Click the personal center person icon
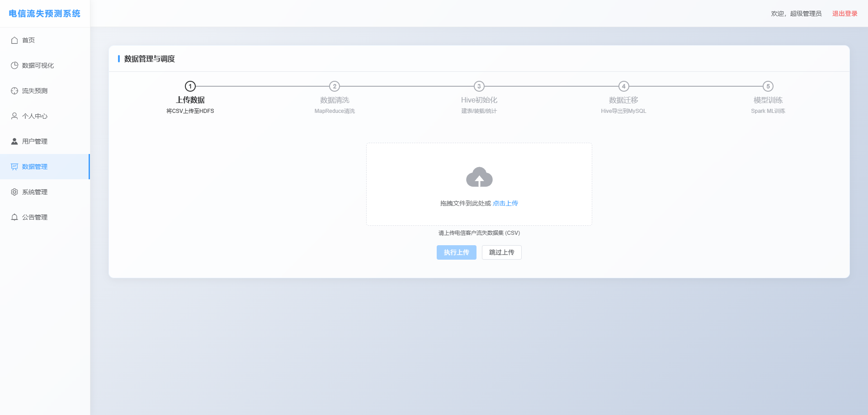Image resolution: width=868 pixels, height=415 pixels. pos(14,116)
